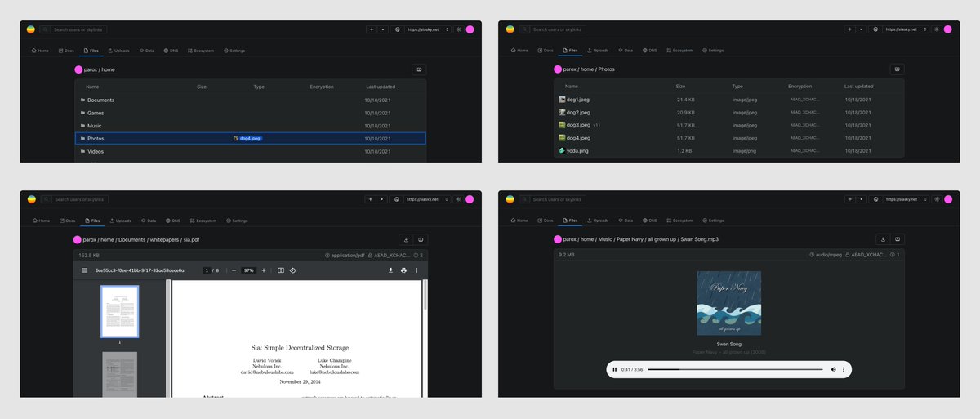
Task: Switch to the Uploads tab in parox / home window
Action: click(119, 51)
